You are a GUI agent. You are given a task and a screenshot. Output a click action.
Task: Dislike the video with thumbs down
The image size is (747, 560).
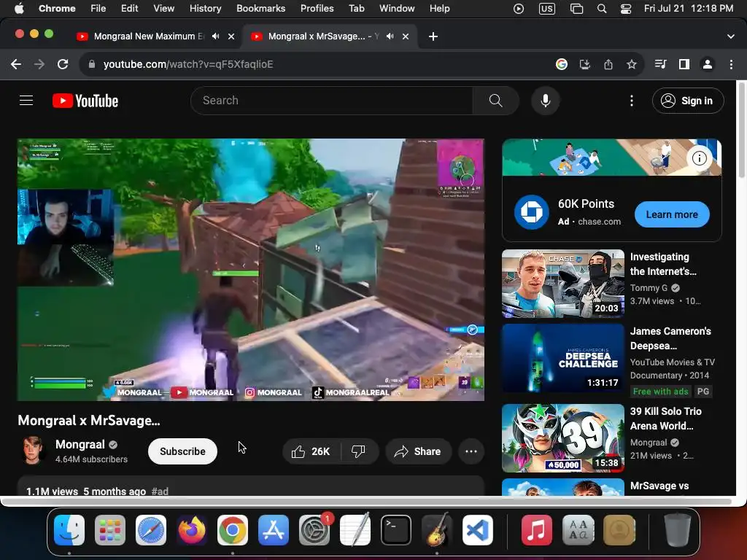[x=358, y=451]
